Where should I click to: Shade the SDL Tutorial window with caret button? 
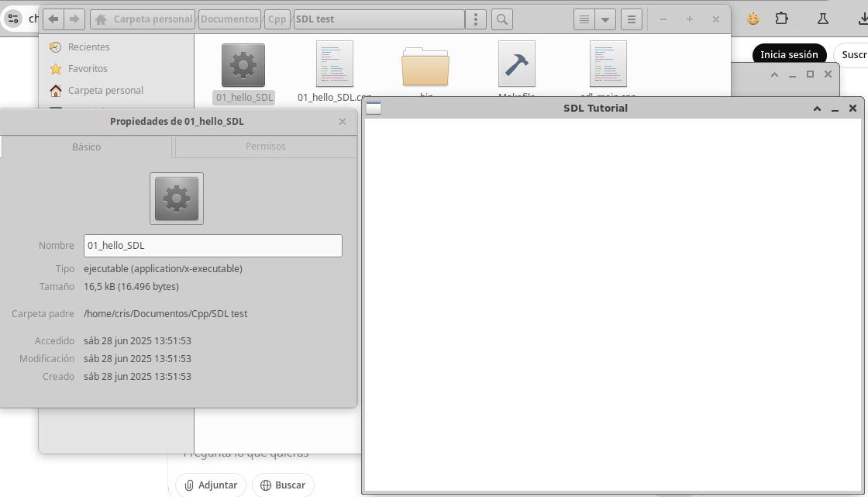817,109
